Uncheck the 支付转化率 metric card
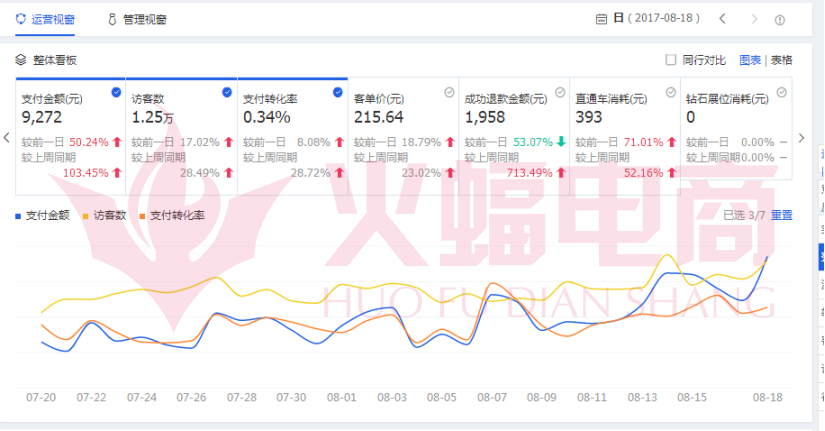 [338, 93]
